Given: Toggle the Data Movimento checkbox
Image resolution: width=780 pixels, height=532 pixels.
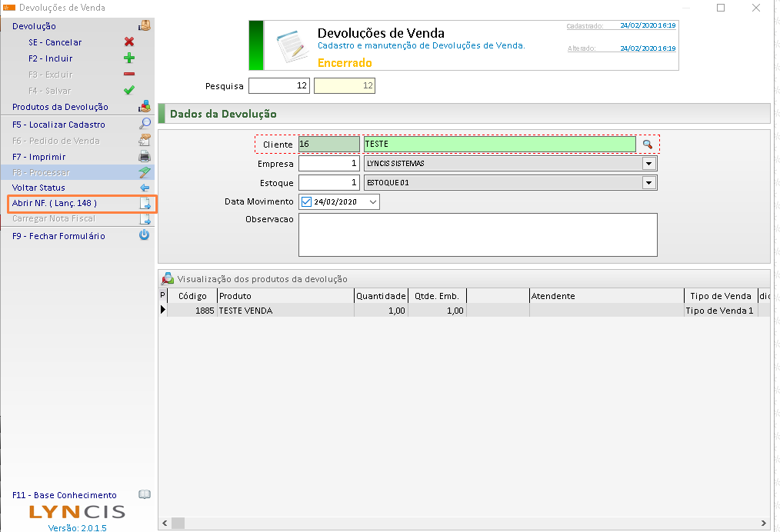Looking at the screenshot, I should tap(306, 201).
